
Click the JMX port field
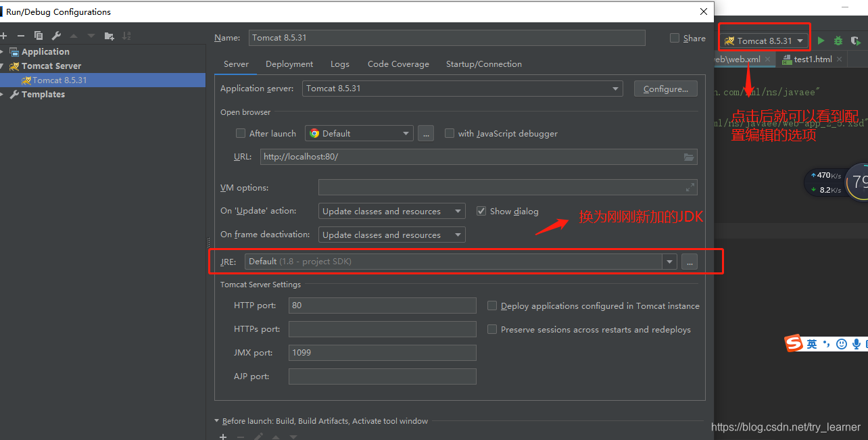[383, 353]
